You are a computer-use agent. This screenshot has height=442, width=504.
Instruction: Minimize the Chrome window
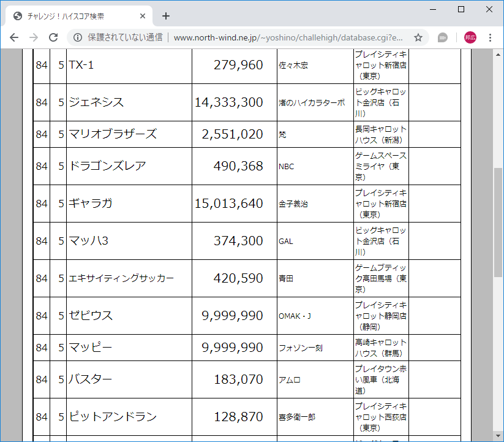(x=433, y=9)
